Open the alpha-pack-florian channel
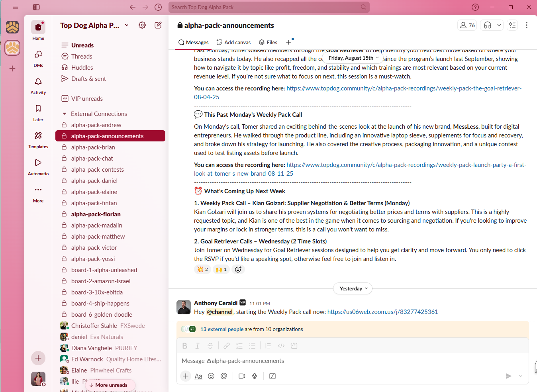537x392 pixels. coord(96,214)
